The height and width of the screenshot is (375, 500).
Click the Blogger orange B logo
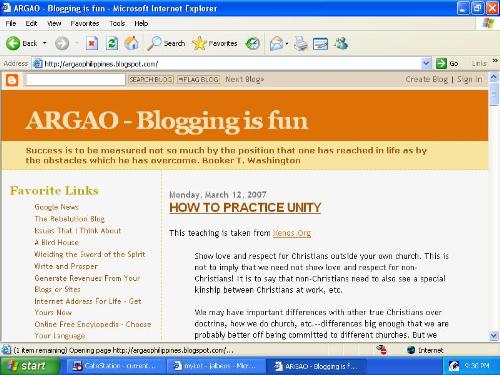(12, 80)
